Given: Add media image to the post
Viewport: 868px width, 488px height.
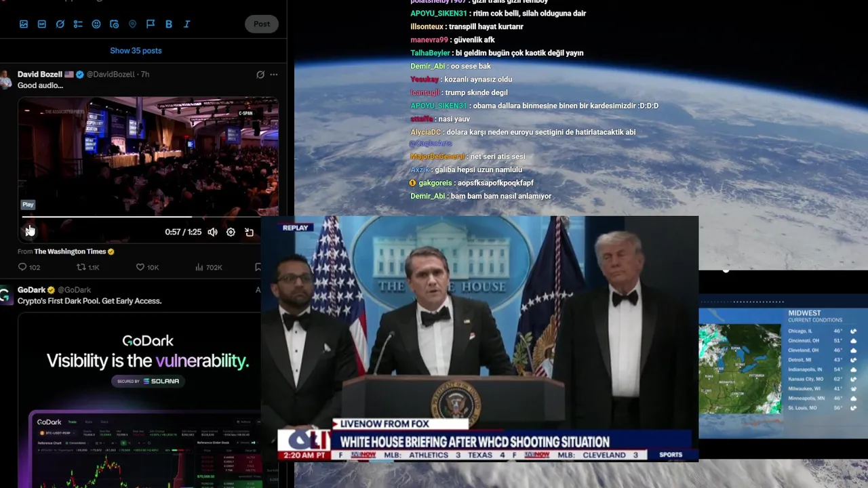Looking at the screenshot, I should pyautogui.click(x=24, y=24).
